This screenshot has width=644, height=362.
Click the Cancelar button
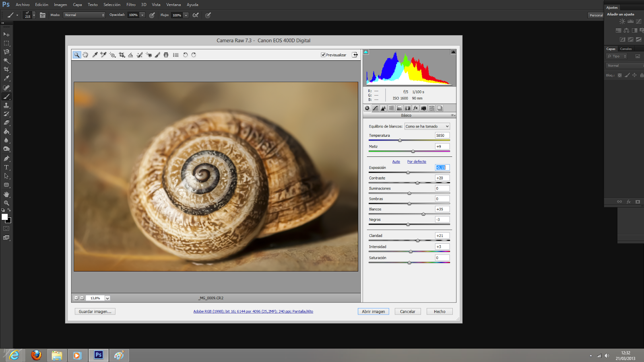tap(408, 311)
